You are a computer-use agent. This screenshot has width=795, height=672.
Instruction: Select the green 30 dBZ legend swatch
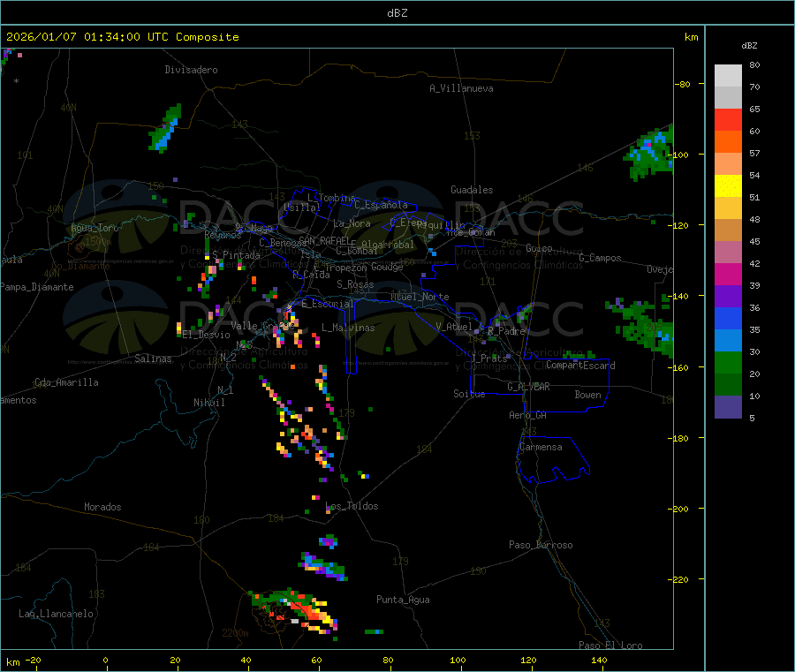728,362
